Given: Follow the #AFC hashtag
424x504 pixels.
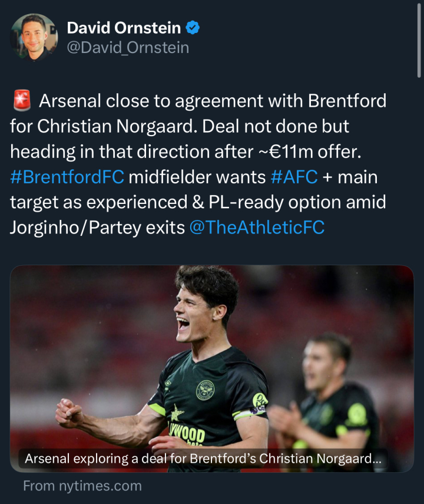Looking at the screenshot, I should [x=294, y=177].
